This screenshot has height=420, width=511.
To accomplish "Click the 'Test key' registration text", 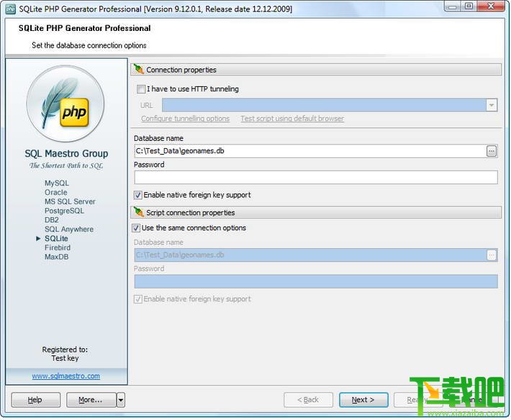I will 65,358.
